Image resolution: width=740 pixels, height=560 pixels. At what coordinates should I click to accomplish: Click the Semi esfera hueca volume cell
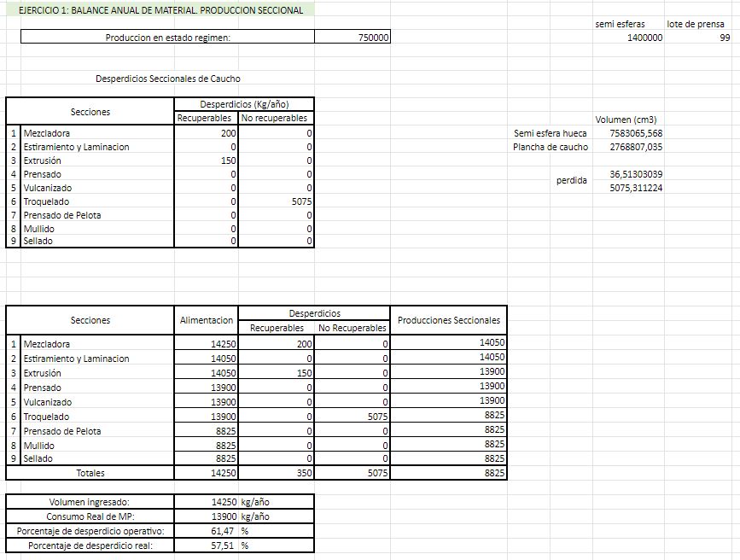pos(628,133)
